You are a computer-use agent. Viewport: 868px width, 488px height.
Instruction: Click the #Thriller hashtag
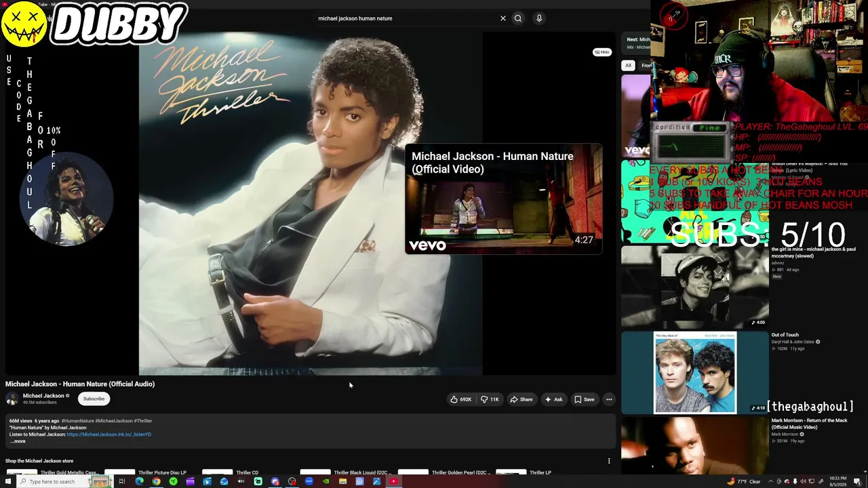(143, 421)
